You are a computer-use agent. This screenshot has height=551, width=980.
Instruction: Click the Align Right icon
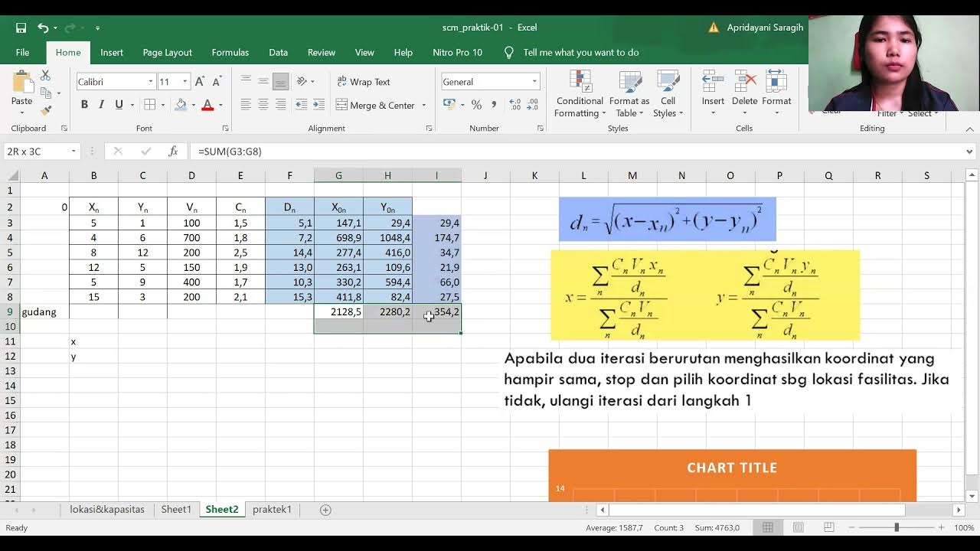pos(281,105)
